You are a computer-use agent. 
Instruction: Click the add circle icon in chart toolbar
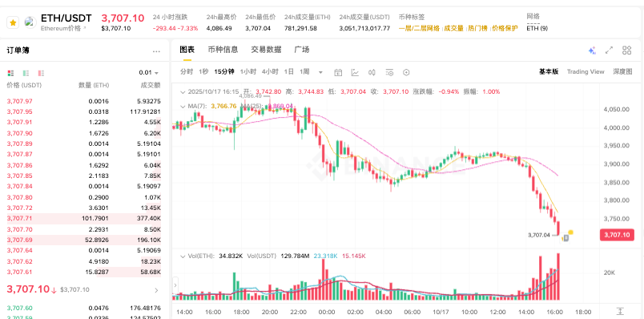(406, 73)
